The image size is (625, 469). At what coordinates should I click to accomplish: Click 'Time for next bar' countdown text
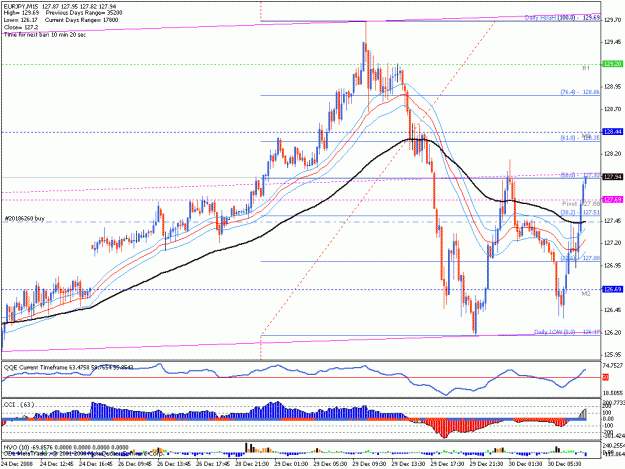click(x=45, y=35)
